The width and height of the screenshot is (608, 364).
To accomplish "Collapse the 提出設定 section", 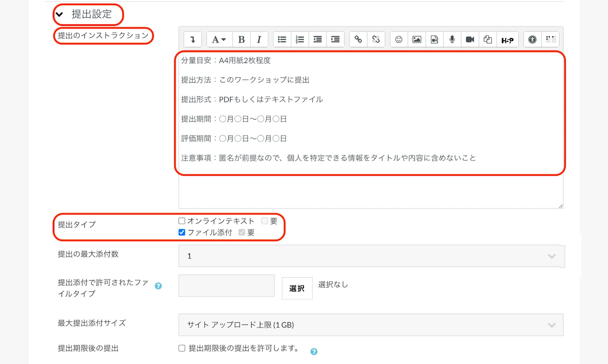I will (60, 15).
